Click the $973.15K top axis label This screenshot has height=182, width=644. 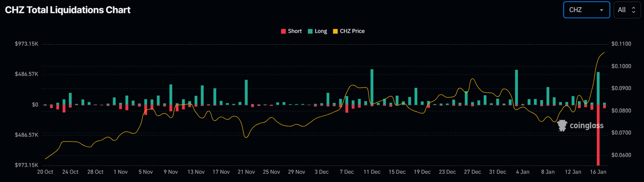27,44
